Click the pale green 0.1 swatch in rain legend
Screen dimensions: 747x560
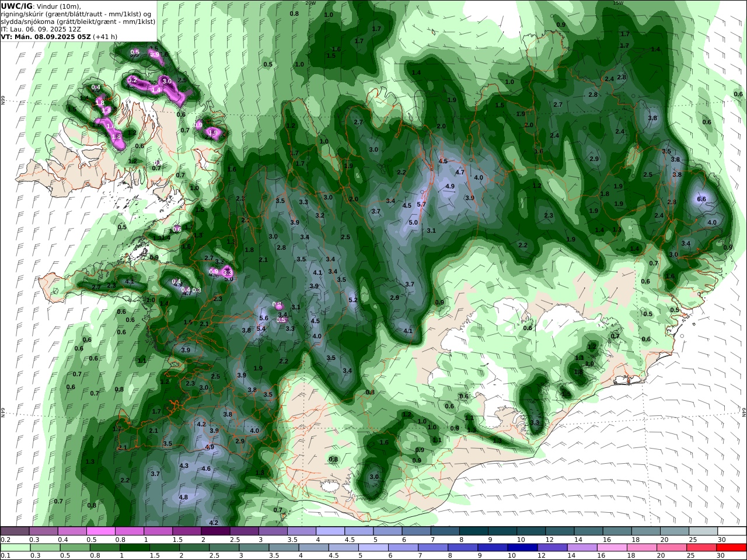15,548
